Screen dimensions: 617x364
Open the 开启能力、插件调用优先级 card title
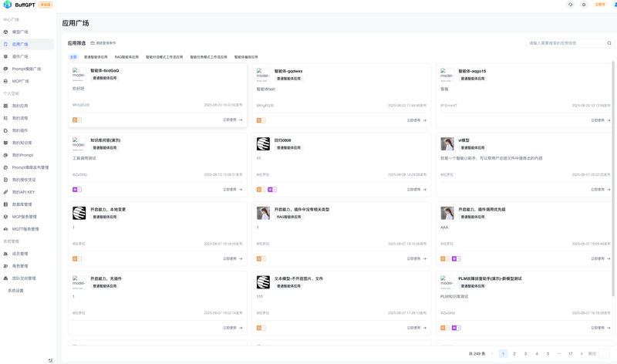pos(481,210)
